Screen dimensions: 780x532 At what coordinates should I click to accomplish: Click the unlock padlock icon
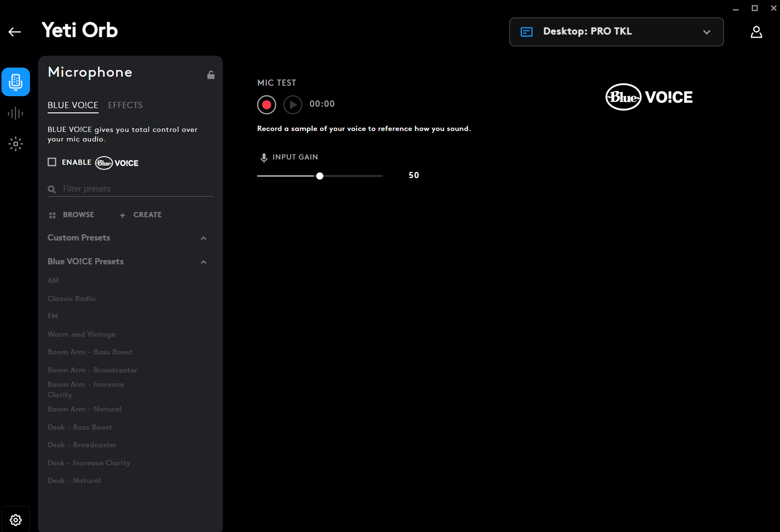[x=211, y=75]
